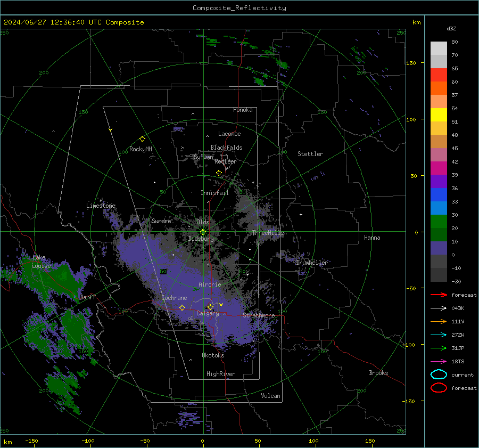Click the Composite_Reflectivity title
Screen dimensions: 479x448
pyautogui.click(x=240, y=8)
